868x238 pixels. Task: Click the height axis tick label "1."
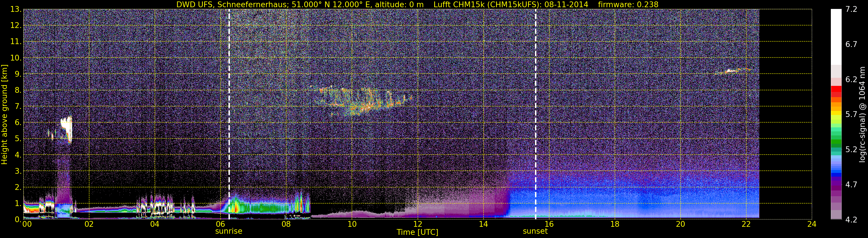18,204
